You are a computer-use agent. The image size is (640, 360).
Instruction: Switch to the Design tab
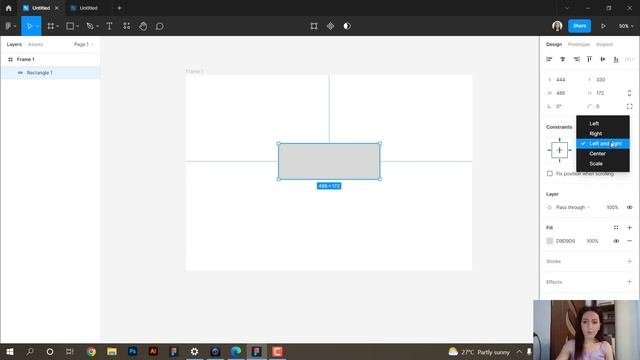pyautogui.click(x=554, y=44)
